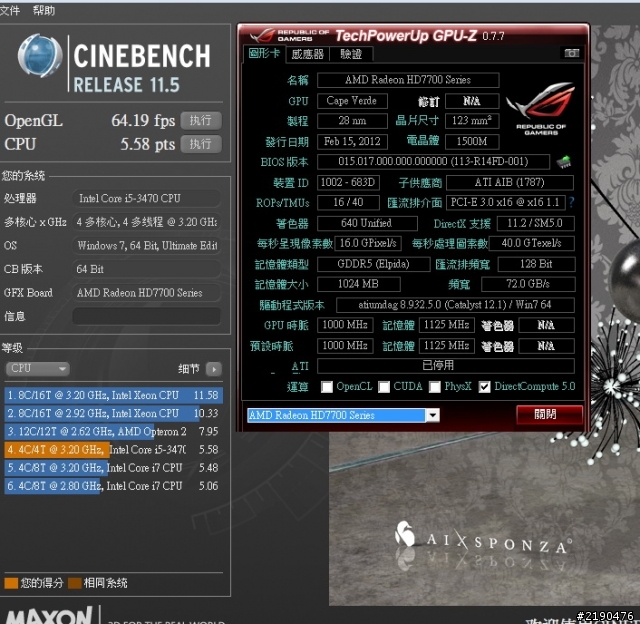This screenshot has height=624, width=640.
Task: Run the OpenGL benchmark
Action: point(201,120)
